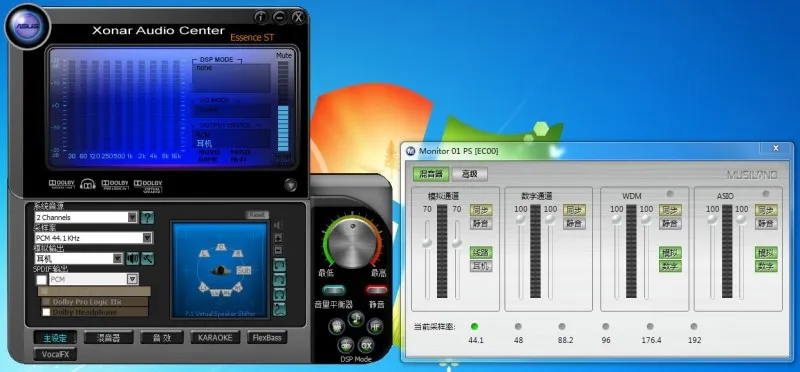This screenshot has height=372, width=800.
Task: Open the hammer settings icon for analog output
Action: (148, 259)
